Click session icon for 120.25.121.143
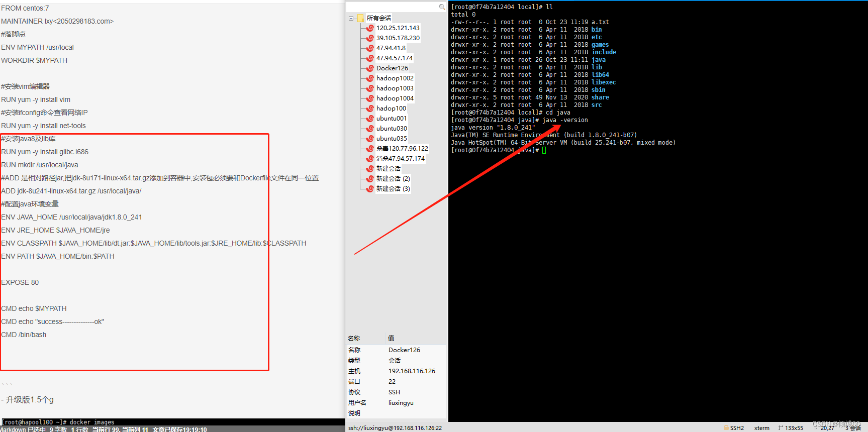Screen dimensions: 868x432 [370, 28]
